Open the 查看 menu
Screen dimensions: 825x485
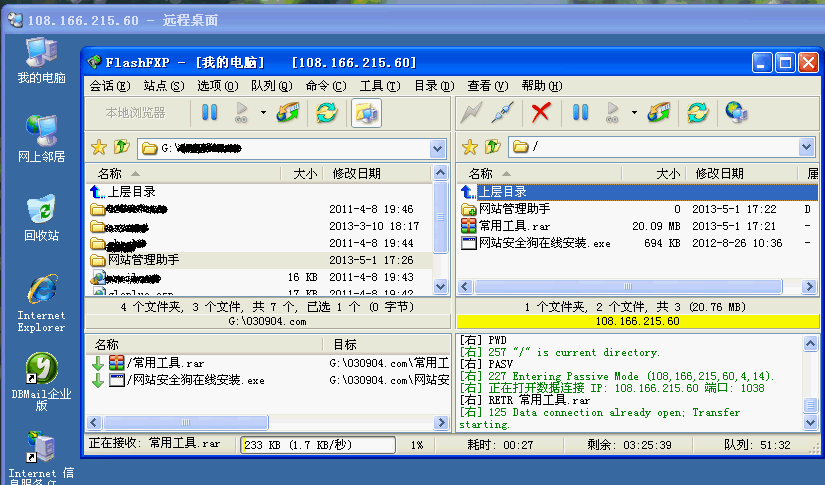click(488, 86)
